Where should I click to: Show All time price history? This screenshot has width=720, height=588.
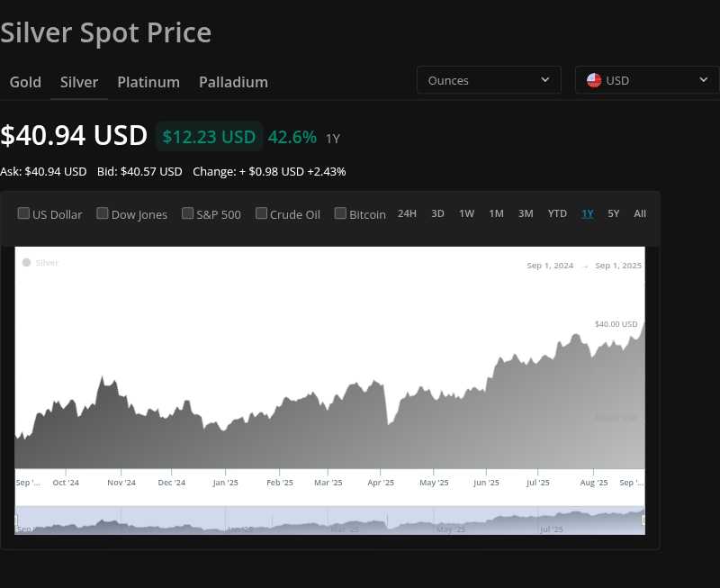pyautogui.click(x=640, y=213)
